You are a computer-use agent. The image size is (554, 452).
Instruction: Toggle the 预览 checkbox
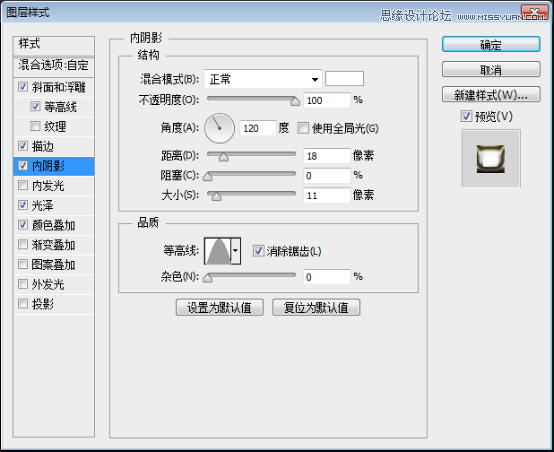(466, 116)
